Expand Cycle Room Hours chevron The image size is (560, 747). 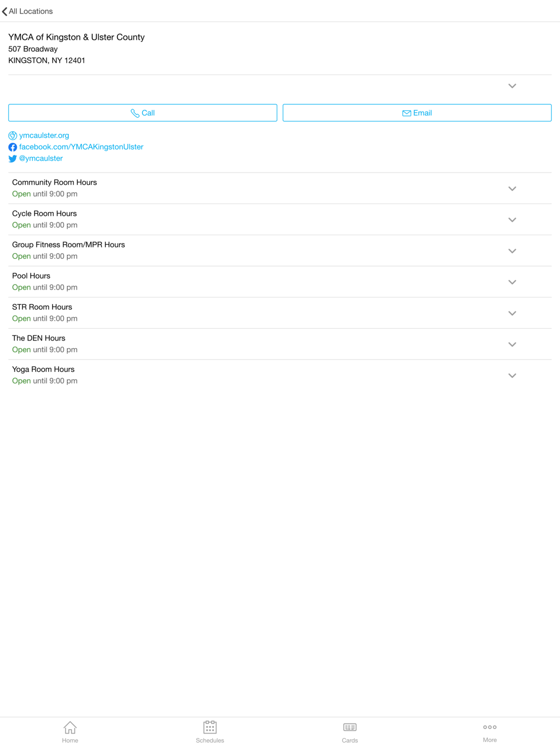(512, 220)
